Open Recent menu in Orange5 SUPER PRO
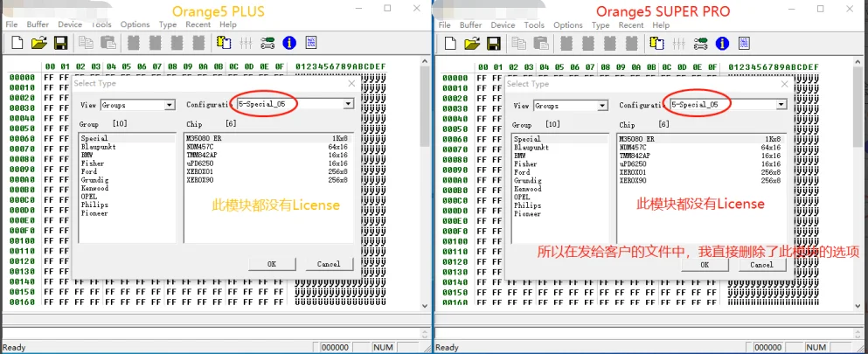Viewport: 868px width, 354px height. click(630, 25)
